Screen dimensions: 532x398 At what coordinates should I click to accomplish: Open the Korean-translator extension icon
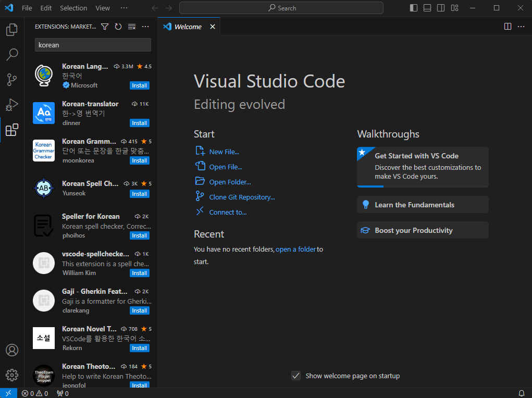click(44, 113)
